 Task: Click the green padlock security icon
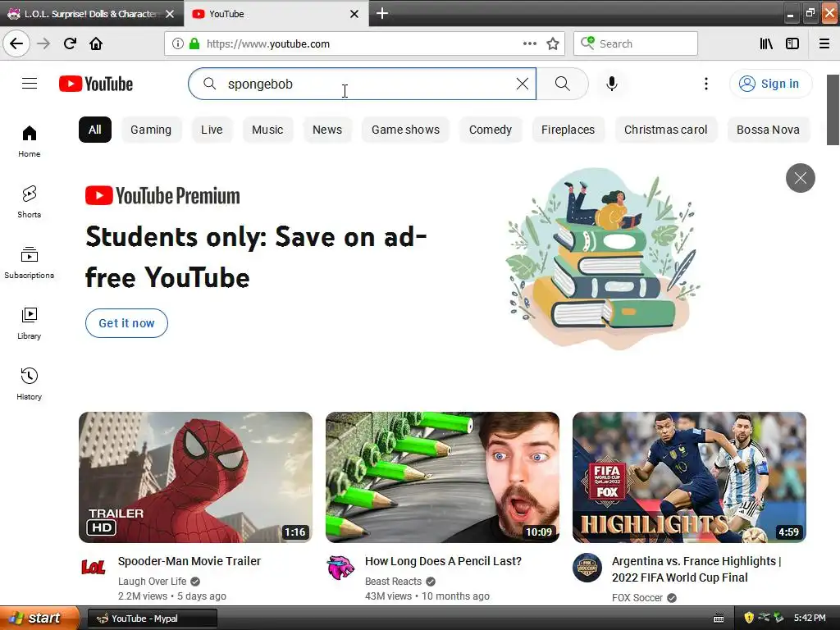[x=194, y=43]
